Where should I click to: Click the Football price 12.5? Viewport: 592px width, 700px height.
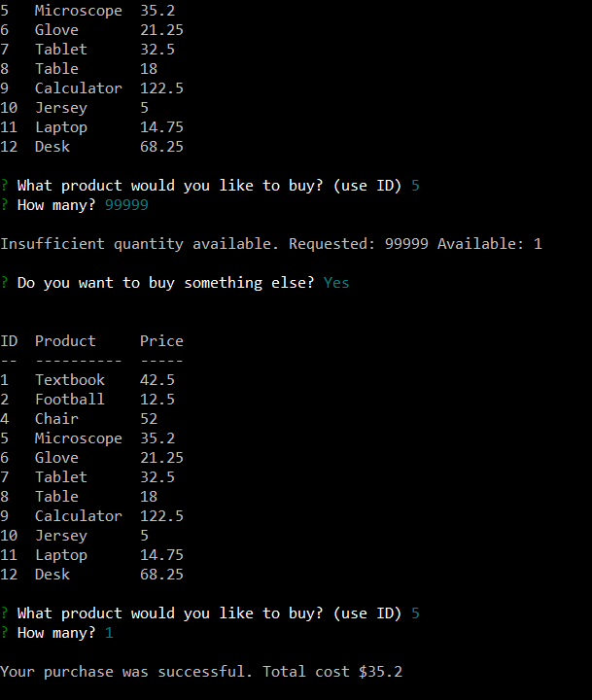[x=157, y=400]
